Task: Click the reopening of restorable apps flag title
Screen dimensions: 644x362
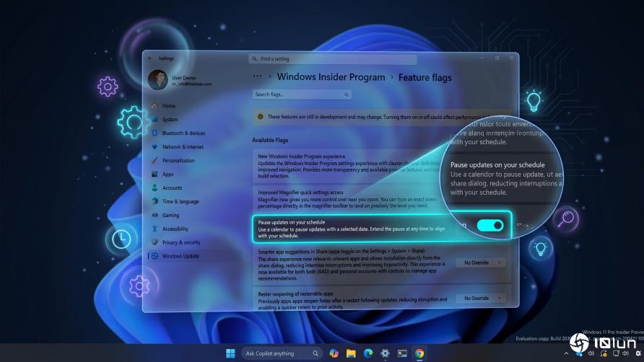Action: (x=295, y=294)
